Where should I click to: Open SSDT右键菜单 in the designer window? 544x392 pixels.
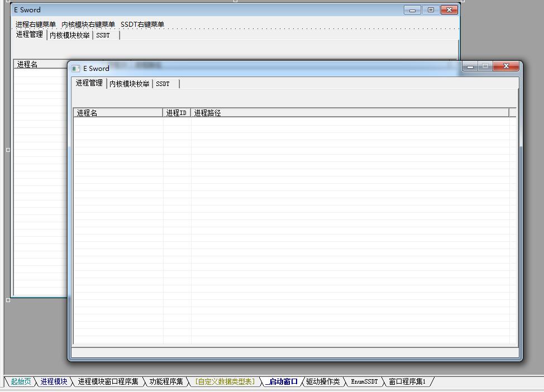[142, 24]
